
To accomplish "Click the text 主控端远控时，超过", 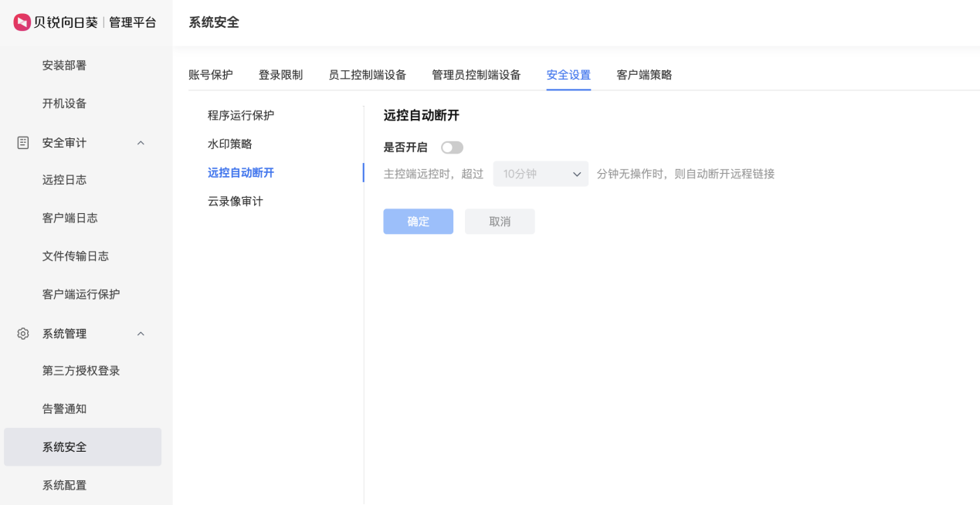I will (x=433, y=174).
